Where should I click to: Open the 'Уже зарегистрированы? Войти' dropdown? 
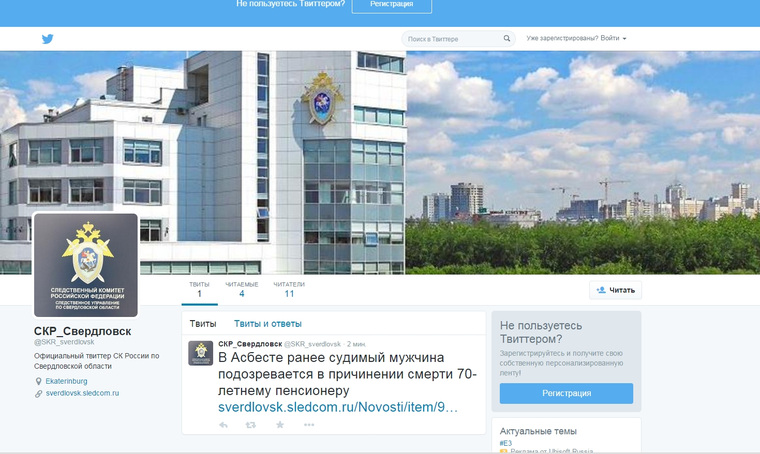click(576, 38)
